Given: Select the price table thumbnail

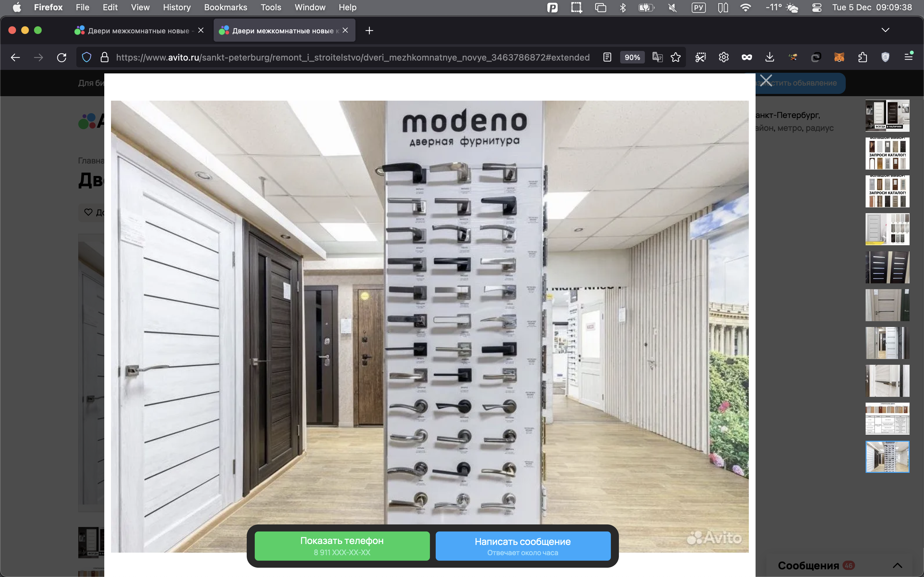Looking at the screenshot, I should tap(887, 418).
